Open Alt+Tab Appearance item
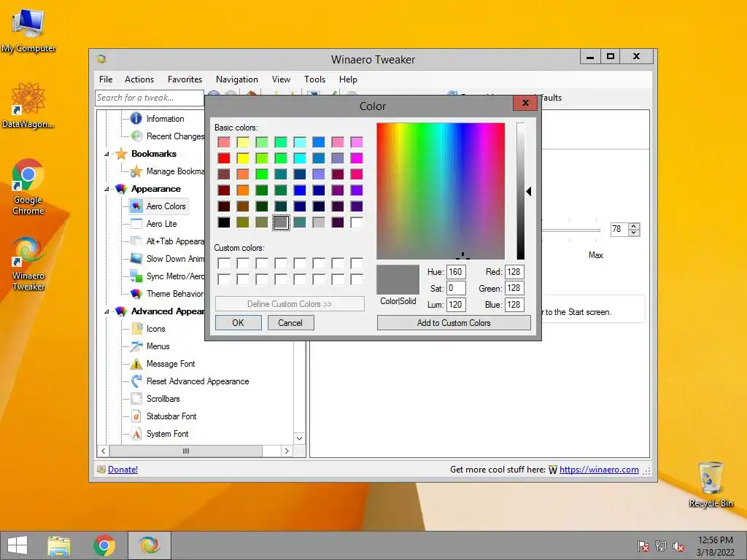The image size is (747, 560). coord(175,241)
